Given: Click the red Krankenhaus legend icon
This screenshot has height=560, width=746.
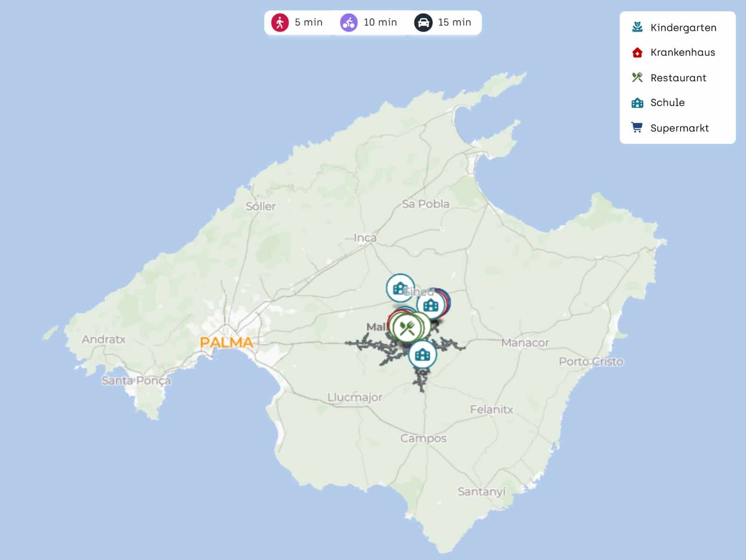Looking at the screenshot, I should click(x=637, y=53).
